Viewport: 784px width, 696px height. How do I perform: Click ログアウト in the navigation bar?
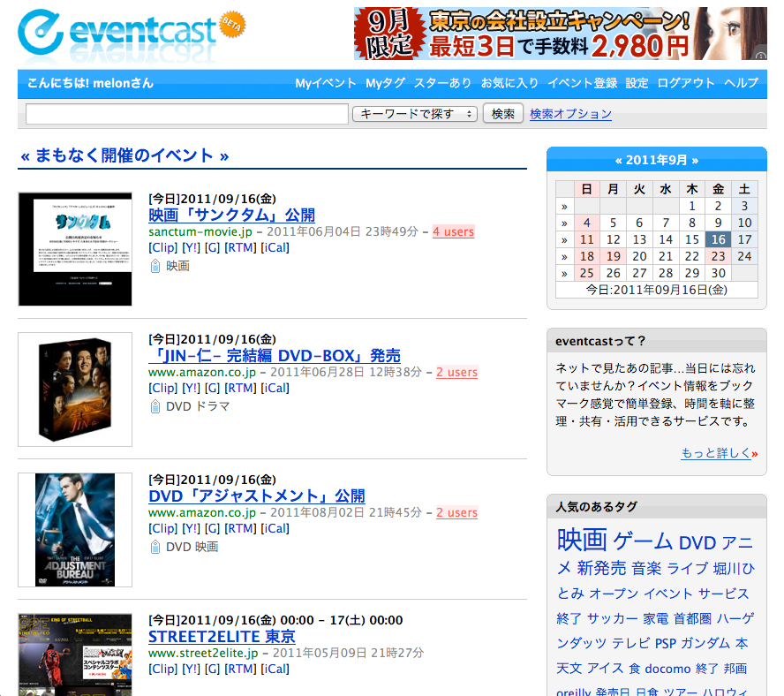click(x=686, y=83)
